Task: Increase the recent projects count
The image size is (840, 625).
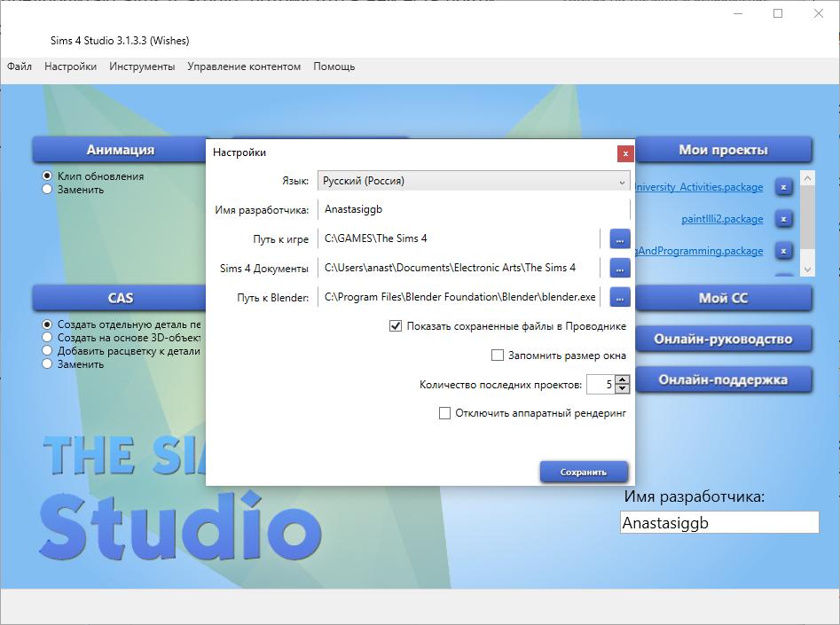Action: point(622,380)
